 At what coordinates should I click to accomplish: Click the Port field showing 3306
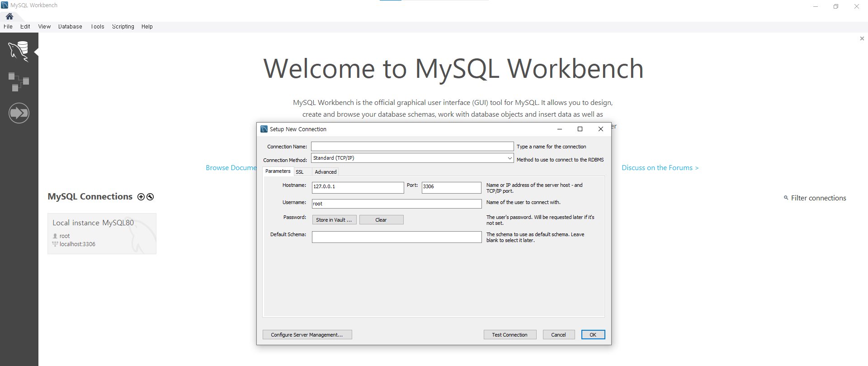(x=451, y=187)
